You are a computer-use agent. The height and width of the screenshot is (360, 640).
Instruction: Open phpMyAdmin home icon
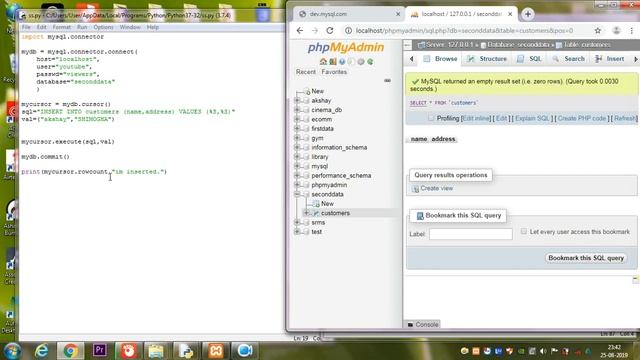click(323, 62)
